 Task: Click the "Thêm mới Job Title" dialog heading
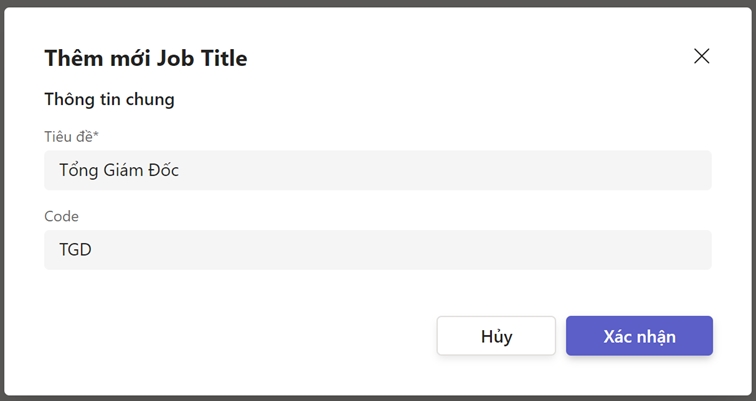coord(145,58)
